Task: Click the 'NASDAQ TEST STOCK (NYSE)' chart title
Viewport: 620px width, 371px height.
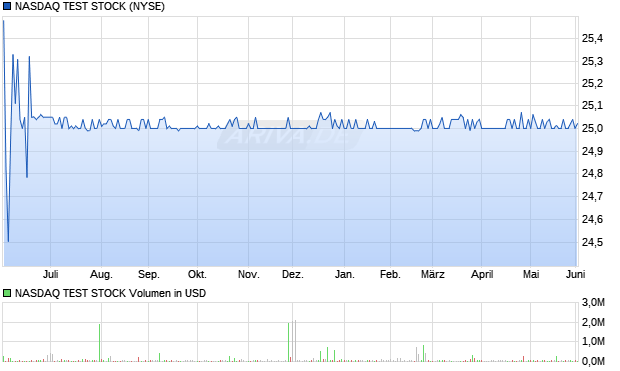Action: (90, 6)
